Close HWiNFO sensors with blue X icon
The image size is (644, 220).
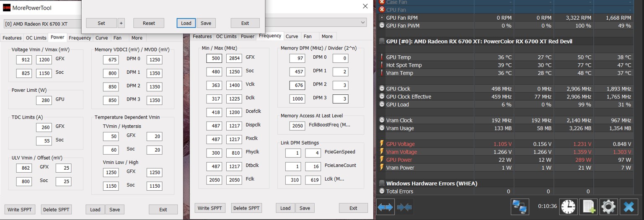[x=628, y=207]
